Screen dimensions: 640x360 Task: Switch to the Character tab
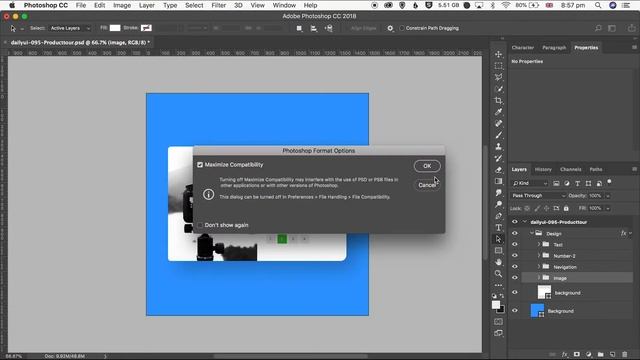(522, 48)
